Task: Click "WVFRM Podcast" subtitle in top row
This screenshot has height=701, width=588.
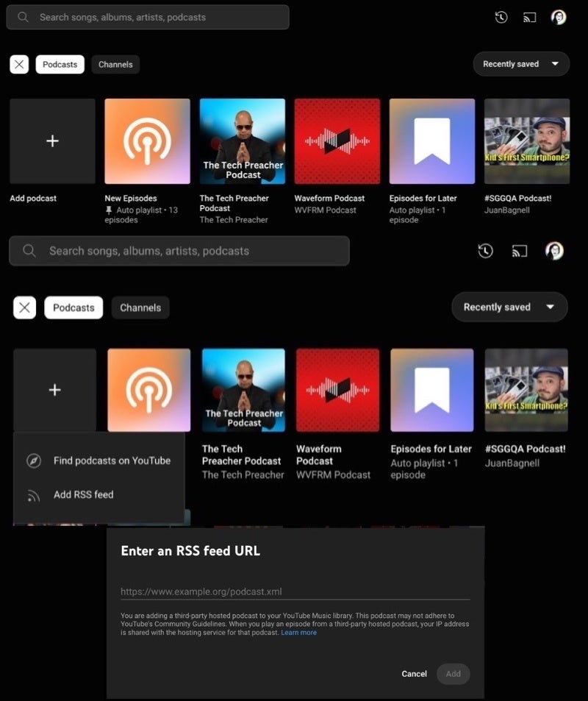Action: pos(326,210)
